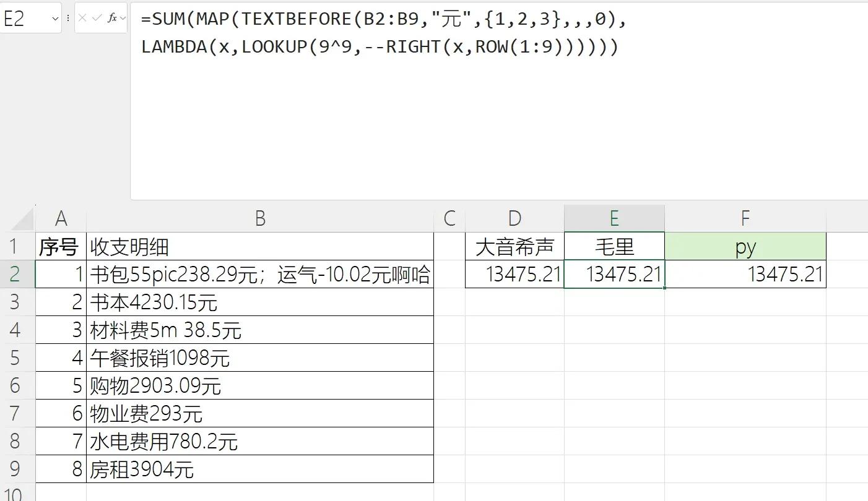This screenshot has width=868, height=501.
Task: Open the Name Box dropdown arrow
Action: click(x=54, y=19)
